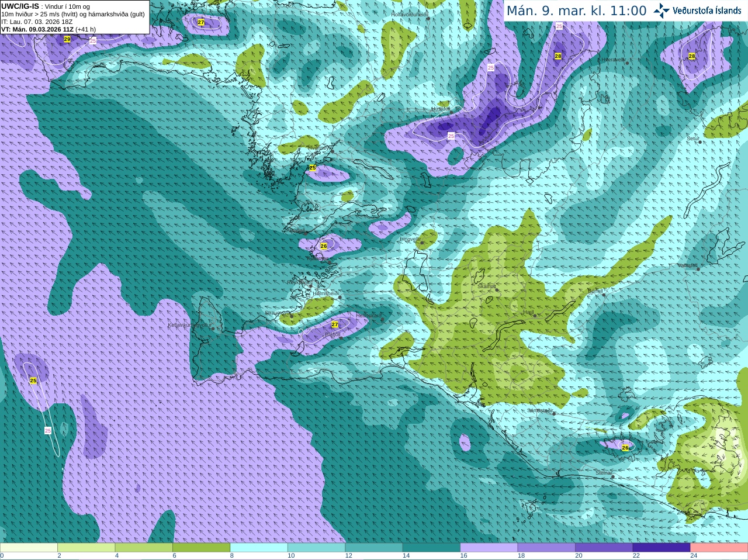Screen dimensions: 748x560
Task: Click the Húsafell station label
Action: (441, 109)
